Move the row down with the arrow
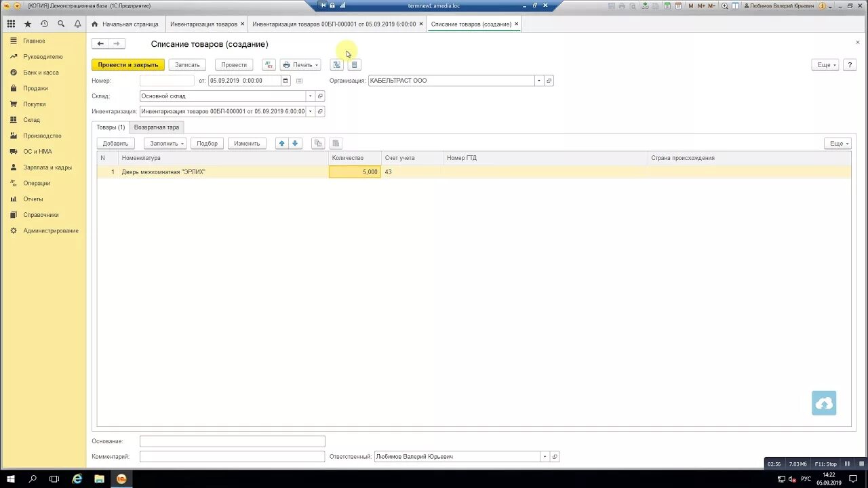Image resolution: width=868 pixels, height=488 pixels. click(295, 144)
